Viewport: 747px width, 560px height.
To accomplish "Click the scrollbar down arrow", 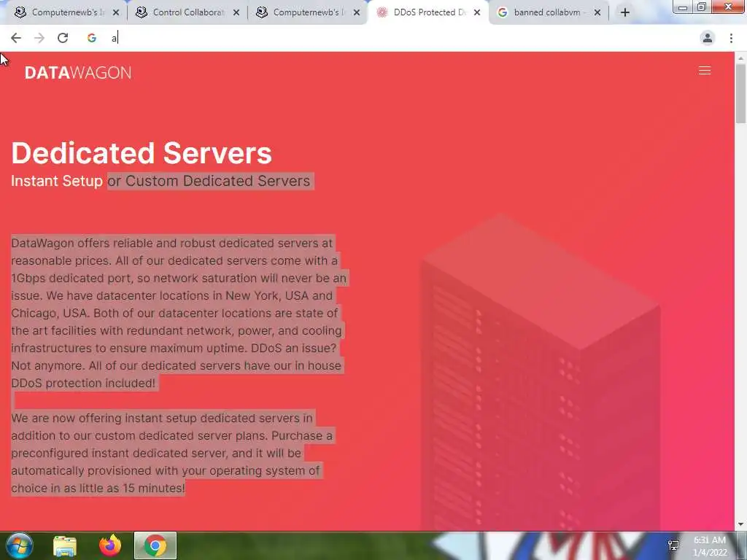I will point(740,525).
